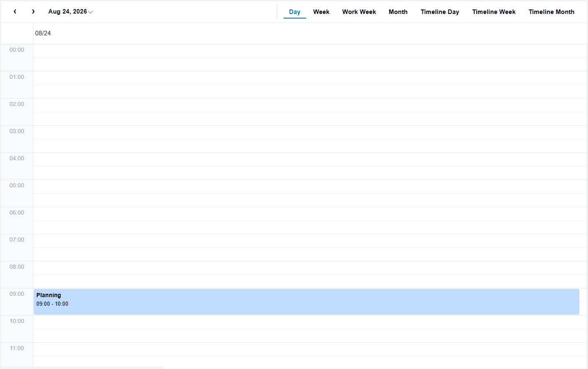Click the 01:00 time label
This screenshot has width=588, height=369.
click(17, 77)
